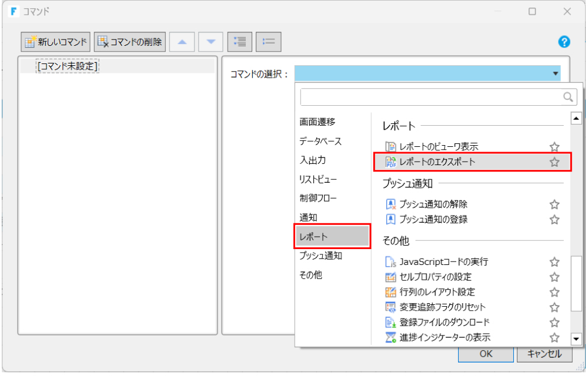The height and width of the screenshot is (376, 588).
Task: Move the command down with the down arrow
Action: pyautogui.click(x=211, y=42)
